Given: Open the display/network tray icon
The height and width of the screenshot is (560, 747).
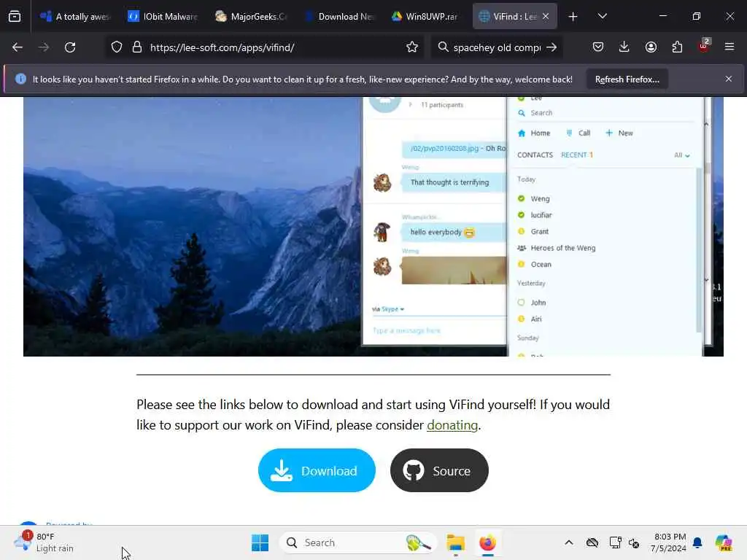Looking at the screenshot, I should pyautogui.click(x=615, y=542).
